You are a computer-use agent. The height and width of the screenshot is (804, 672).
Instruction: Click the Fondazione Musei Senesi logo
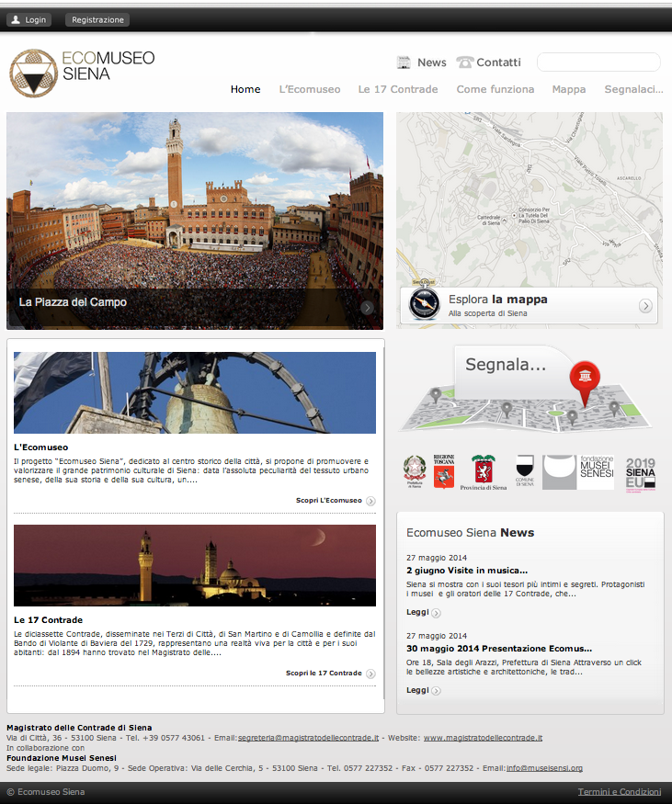pos(578,471)
